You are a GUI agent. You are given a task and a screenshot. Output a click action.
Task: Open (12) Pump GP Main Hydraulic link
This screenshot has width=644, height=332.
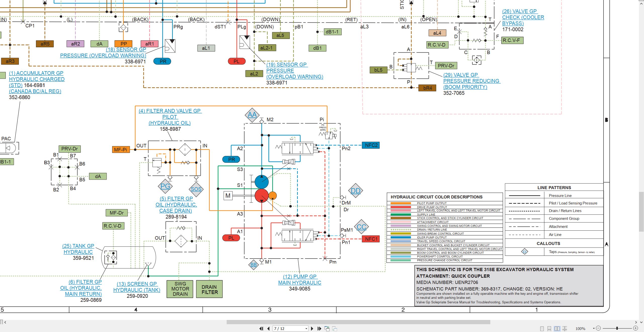[300, 280]
